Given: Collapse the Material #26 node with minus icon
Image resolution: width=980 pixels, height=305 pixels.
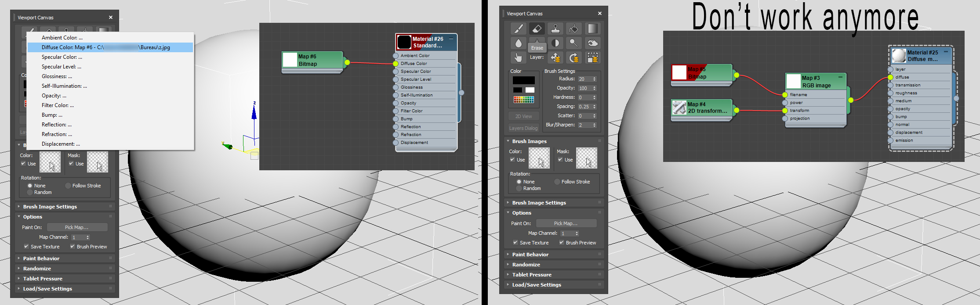Looking at the screenshot, I should click(451, 39).
